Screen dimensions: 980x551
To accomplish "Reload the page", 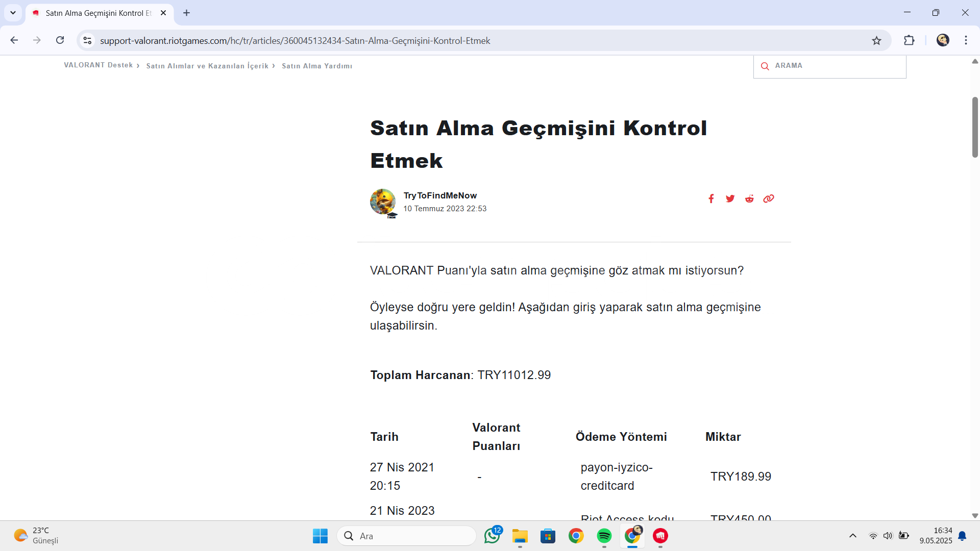I will 60,40.
